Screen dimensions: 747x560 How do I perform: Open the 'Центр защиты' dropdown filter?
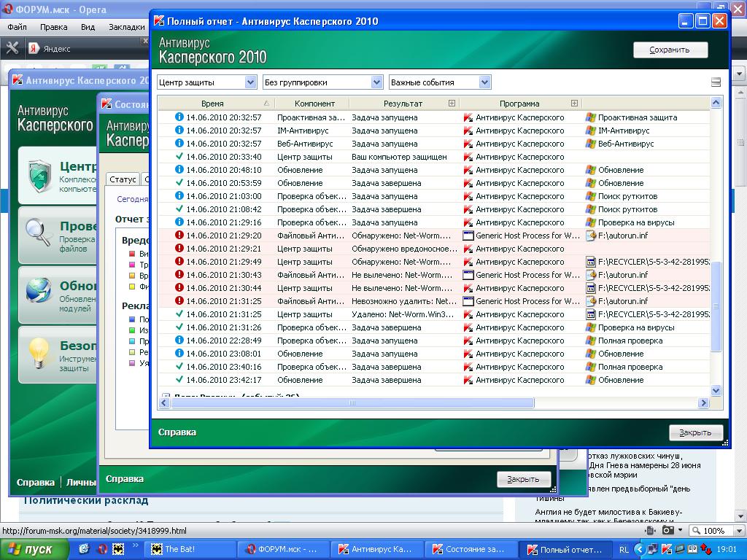click(207, 82)
